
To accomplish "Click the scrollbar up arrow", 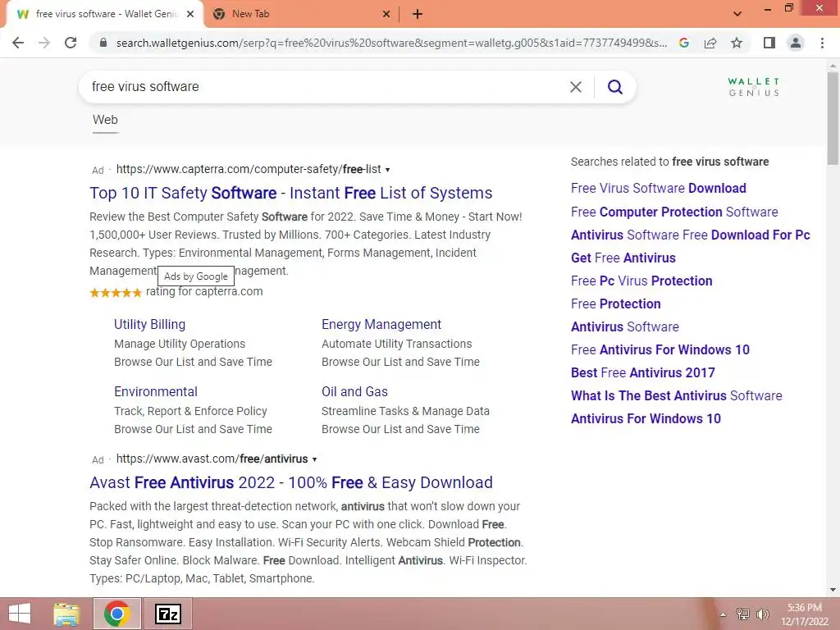I will tap(833, 66).
